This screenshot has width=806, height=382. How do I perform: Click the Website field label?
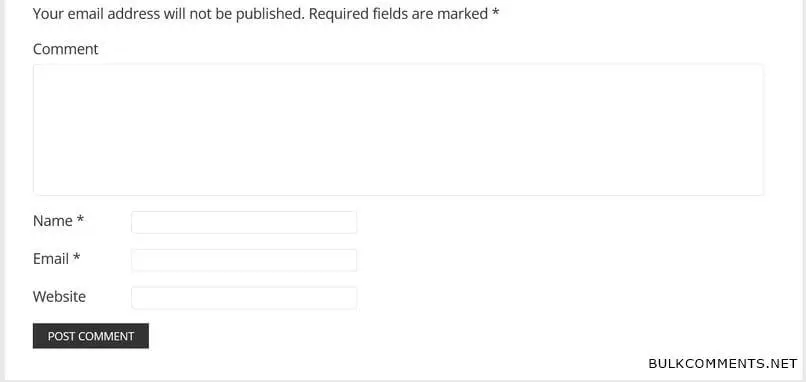click(59, 297)
